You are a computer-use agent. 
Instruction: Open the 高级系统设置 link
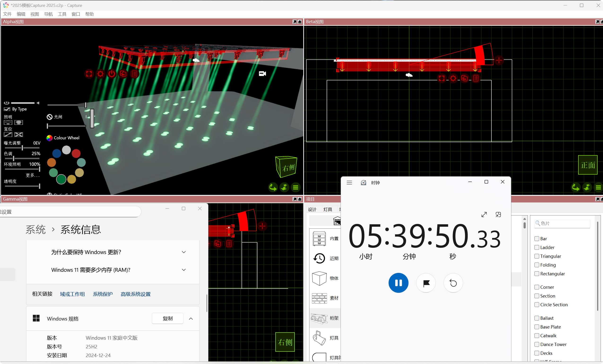136,294
